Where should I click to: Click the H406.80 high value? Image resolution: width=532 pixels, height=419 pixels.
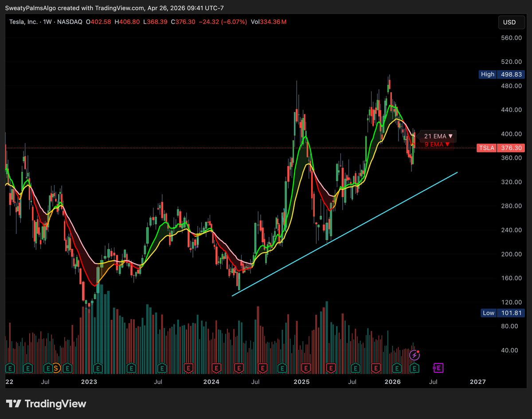tap(128, 22)
